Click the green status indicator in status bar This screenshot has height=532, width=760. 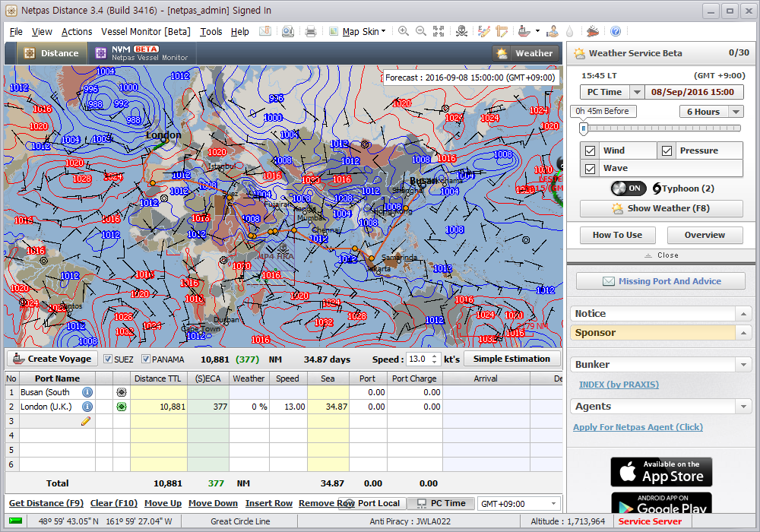(15, 521)
